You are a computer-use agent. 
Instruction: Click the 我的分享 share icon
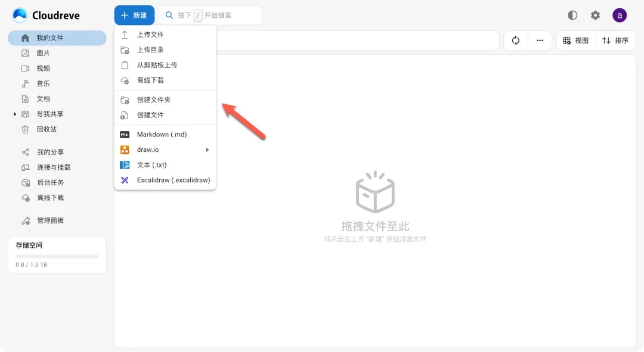click(x=26, y=152)
